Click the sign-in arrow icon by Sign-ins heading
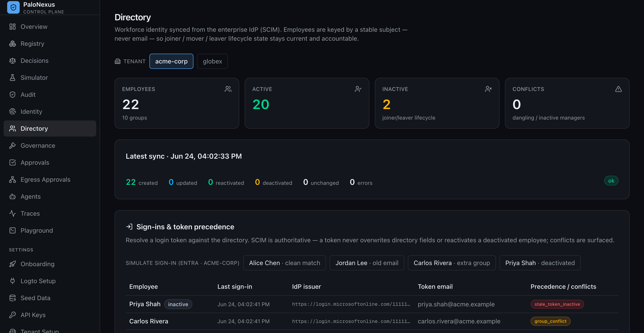Image resolution: width=644 pixels, height=333 pixels. click(129, 227)
